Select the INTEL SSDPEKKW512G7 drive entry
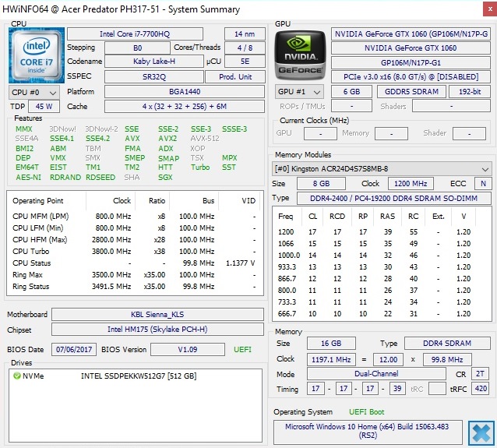The width and height of the screenshot is (497, 448). (139, 376)
